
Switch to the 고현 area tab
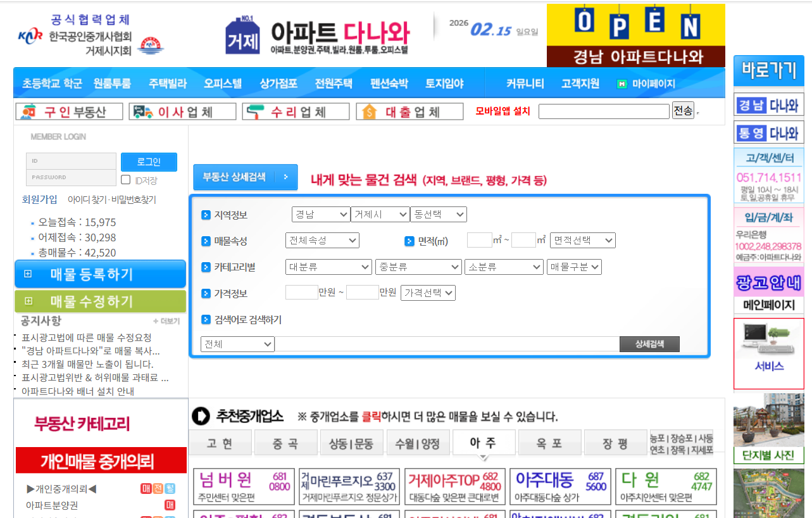(x=220, y=443)
